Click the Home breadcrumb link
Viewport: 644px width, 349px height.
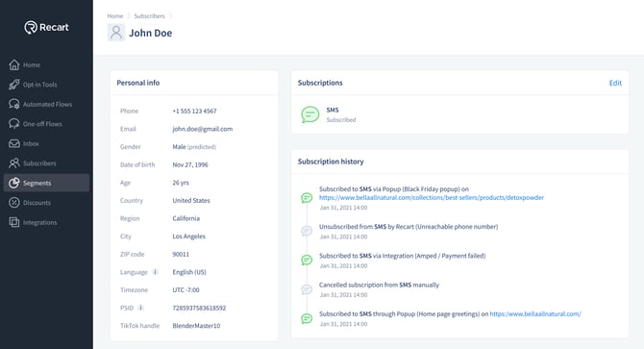coord(115,16)
